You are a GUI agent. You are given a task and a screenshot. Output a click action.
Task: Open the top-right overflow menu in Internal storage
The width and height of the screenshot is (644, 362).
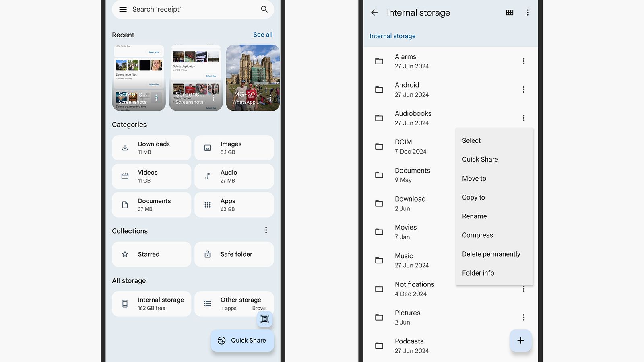point(528,13)
